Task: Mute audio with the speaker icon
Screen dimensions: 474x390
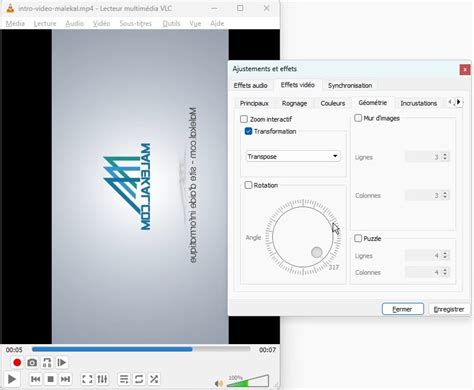Action: click(x=219, y=383)
